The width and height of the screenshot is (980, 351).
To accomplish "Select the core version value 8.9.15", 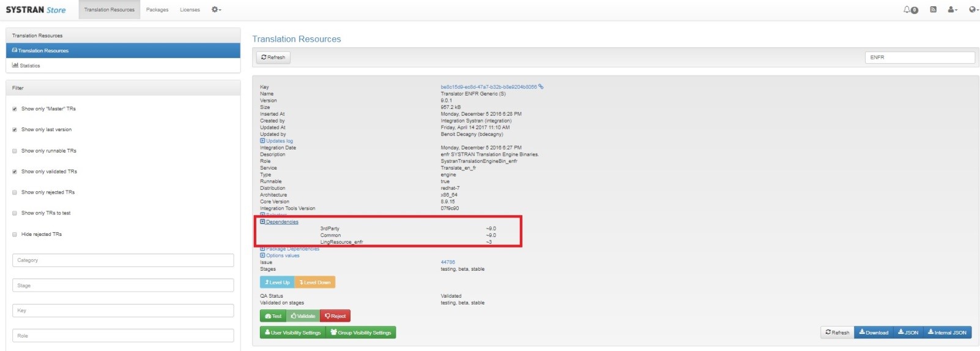I will click(448, 202).
